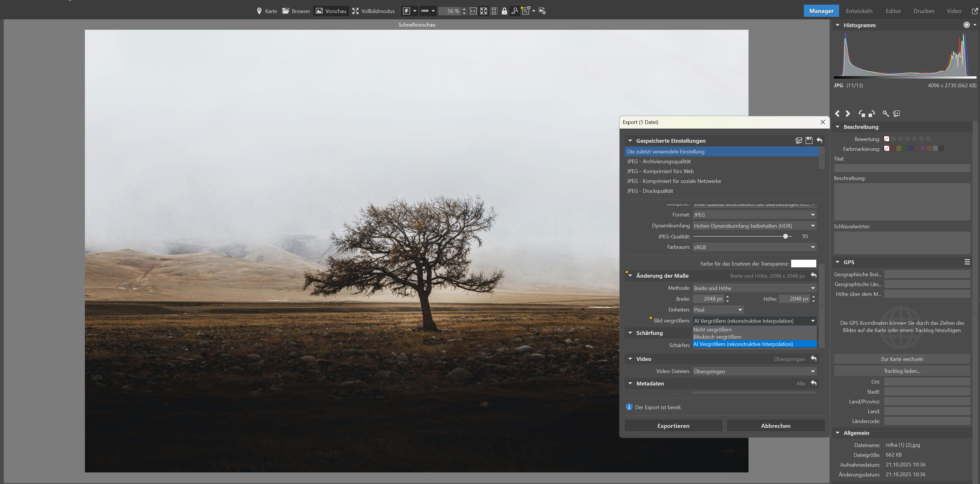Clear rating with no-rating box

pyautogui.click(x=886, y=139)
